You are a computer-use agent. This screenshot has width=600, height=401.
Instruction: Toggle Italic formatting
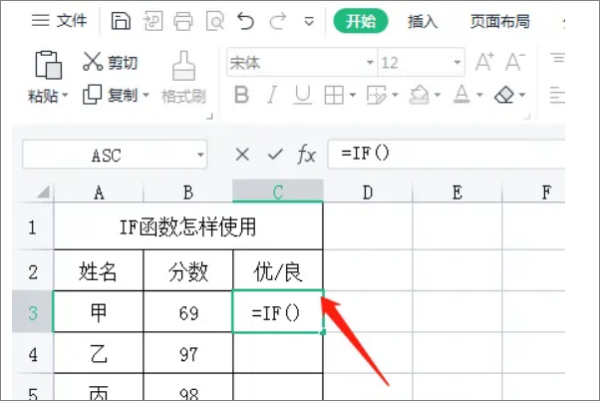(272, 95)
